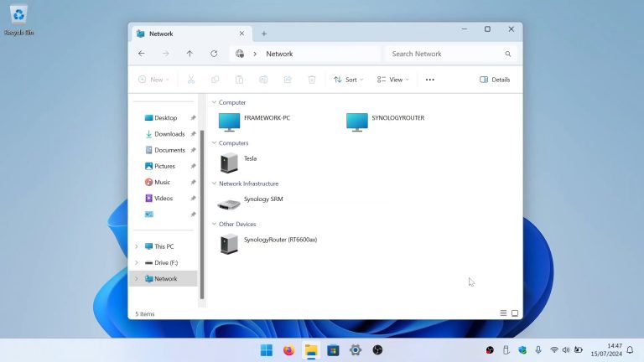Viewport: 644px width, 362px height.
Task: Click the battery tray icon
Action: point(579,350)
